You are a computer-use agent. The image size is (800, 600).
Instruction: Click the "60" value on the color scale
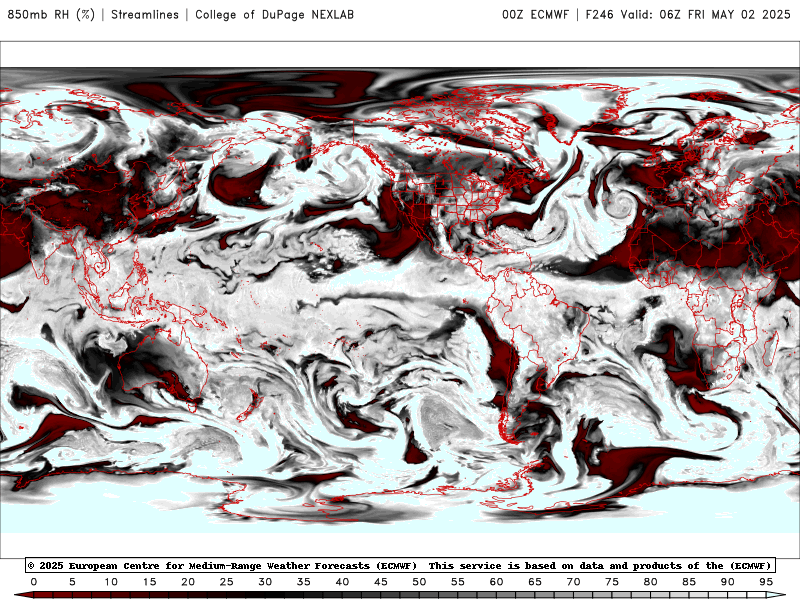click(x=496, y=582)
